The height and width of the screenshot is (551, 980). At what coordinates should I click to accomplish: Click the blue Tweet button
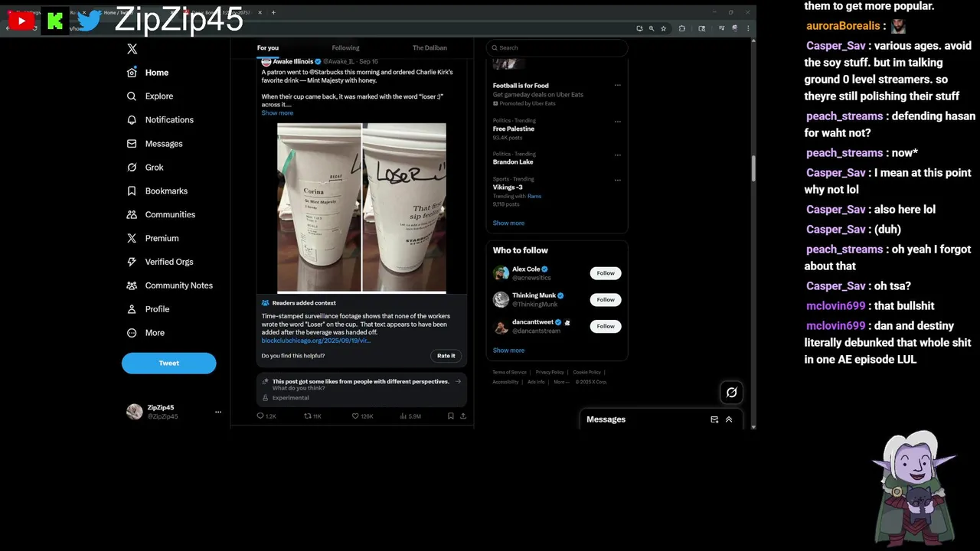[x=168, y=363]
